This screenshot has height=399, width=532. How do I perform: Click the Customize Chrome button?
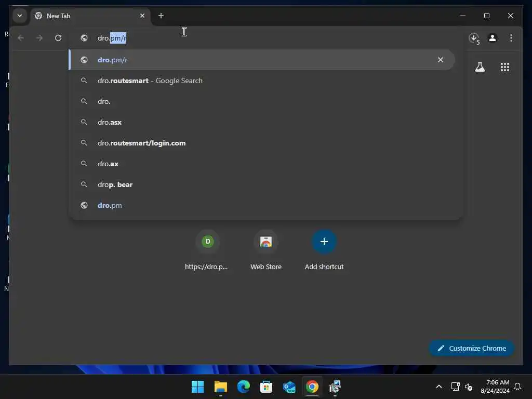coord(472,348)
